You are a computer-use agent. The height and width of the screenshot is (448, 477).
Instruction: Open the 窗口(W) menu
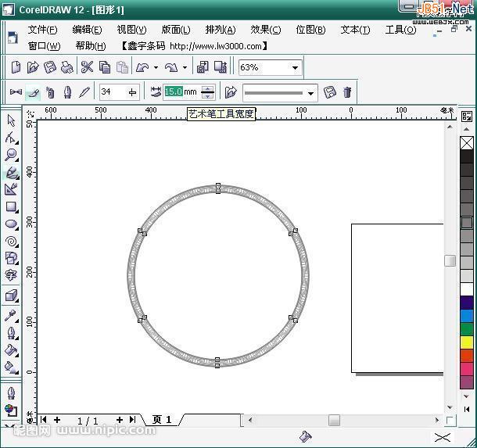44,46
